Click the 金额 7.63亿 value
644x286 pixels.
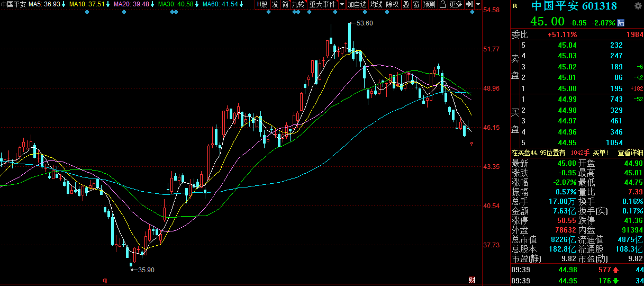click(564, 211)
